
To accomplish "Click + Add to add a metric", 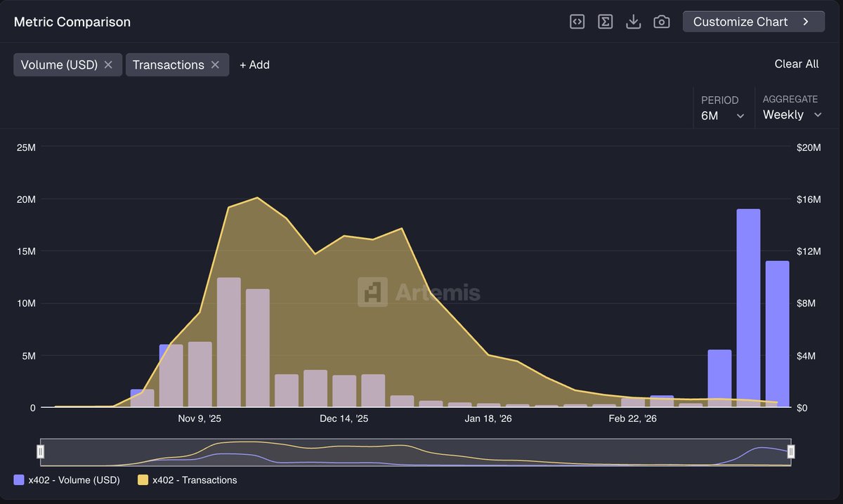I will pos(254,65).
